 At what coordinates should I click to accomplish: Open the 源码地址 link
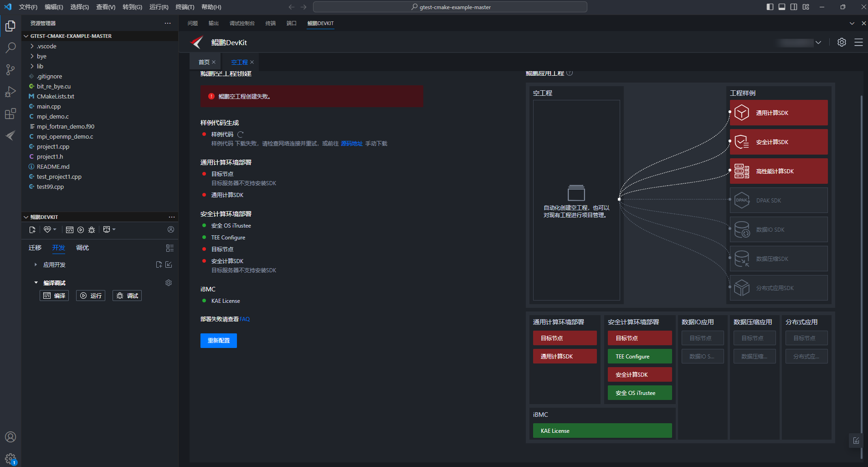(x=352, y=144)
